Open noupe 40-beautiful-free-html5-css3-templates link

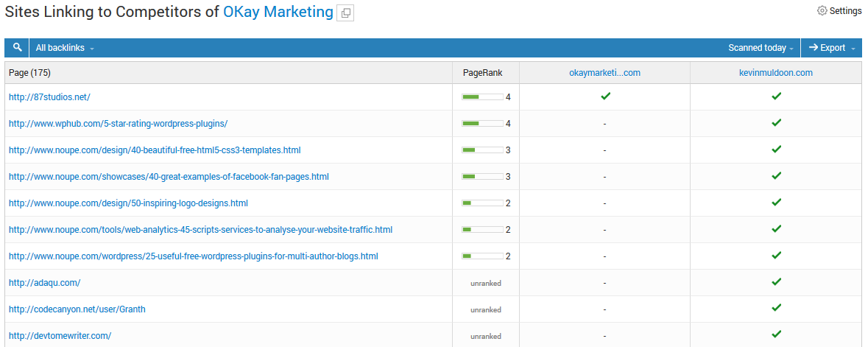point(155,150)
